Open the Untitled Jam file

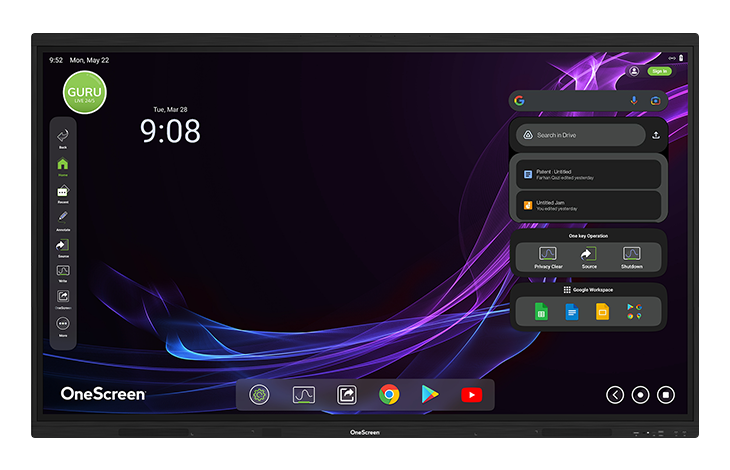[588, 205]
